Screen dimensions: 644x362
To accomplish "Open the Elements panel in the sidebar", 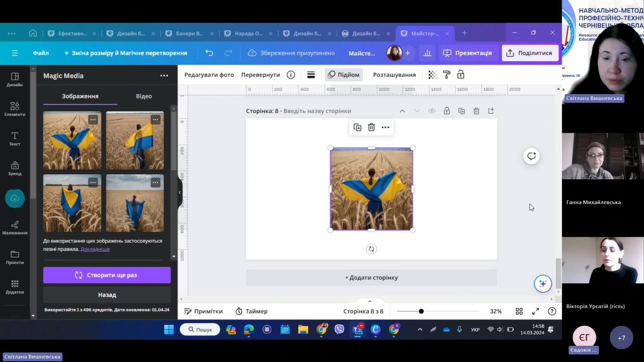I will click(x=15, y=109).
